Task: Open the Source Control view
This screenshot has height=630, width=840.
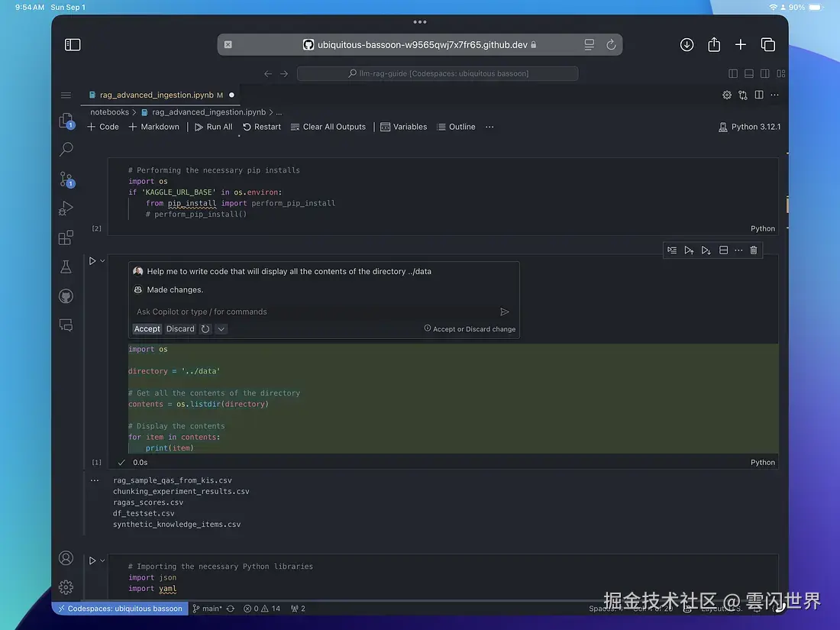Action: point(66,179)
